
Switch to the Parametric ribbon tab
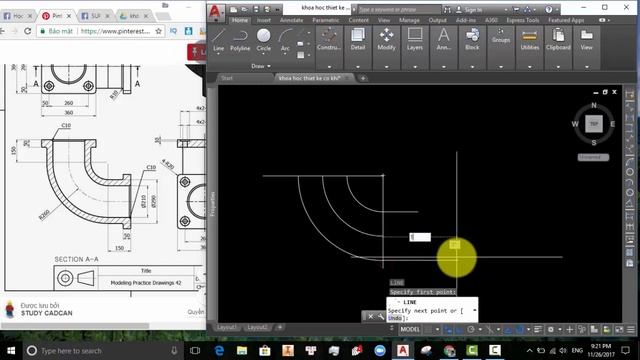click(x=326, y=20)
